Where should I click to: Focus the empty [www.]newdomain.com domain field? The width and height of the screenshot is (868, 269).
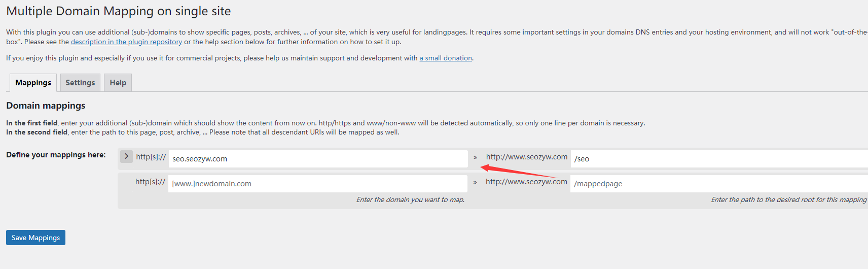(x=317, y=184)
